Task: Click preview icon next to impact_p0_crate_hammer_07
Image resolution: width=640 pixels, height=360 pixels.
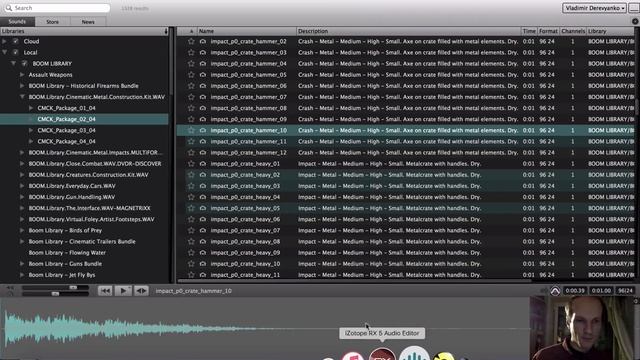Action: [x=203, y=97]
